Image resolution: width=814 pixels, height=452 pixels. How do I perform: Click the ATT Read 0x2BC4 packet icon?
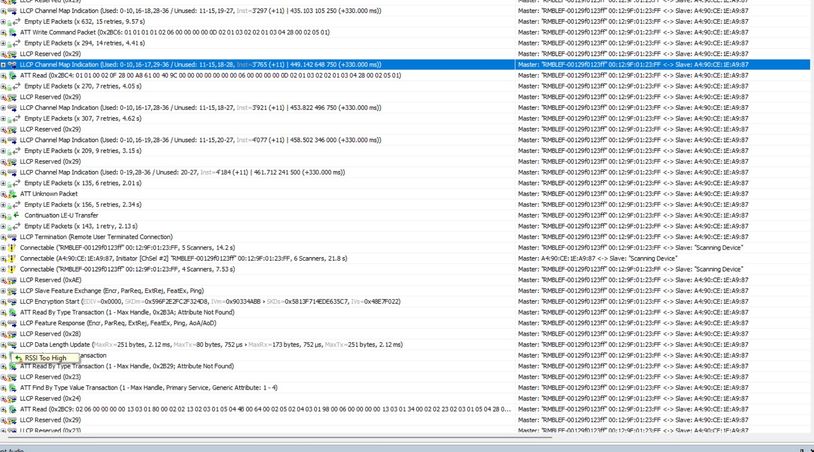pos(12,76)
